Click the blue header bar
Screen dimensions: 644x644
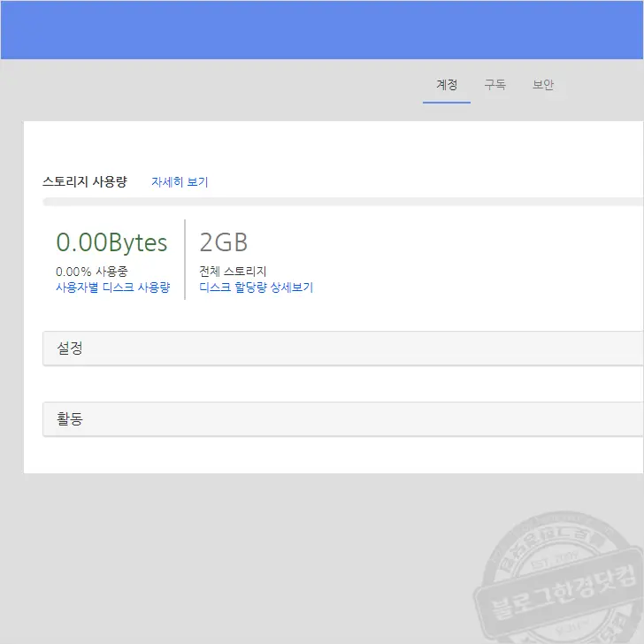[322, 30]
